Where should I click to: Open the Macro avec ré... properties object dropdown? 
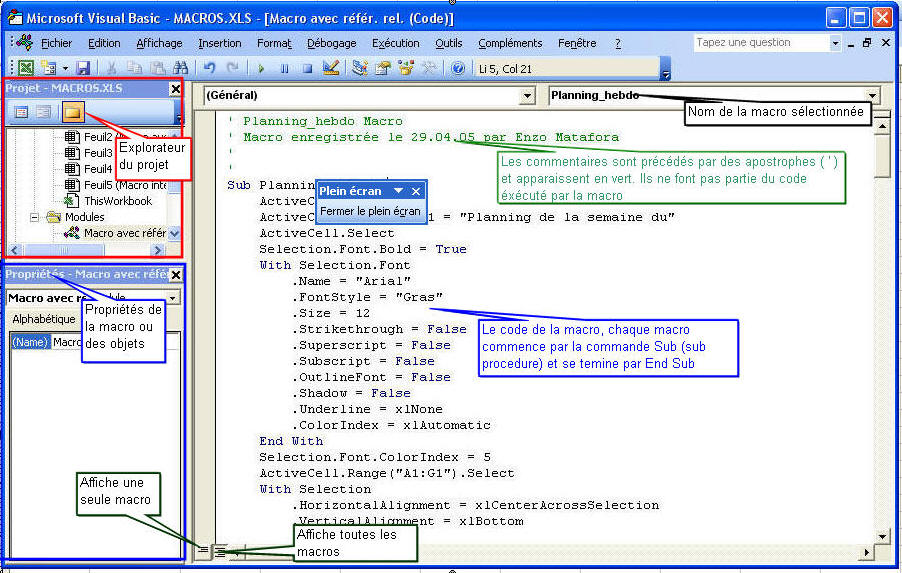(x=173, y=298)
